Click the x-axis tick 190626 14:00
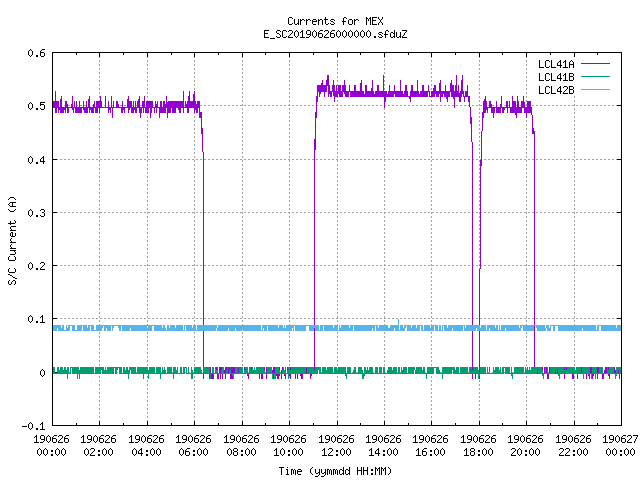Screen dimensions: 640x480 (383, 446)
